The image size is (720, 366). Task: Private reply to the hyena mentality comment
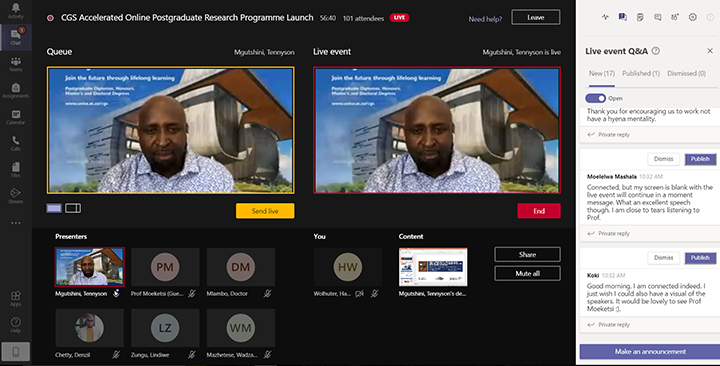(609, 135)
